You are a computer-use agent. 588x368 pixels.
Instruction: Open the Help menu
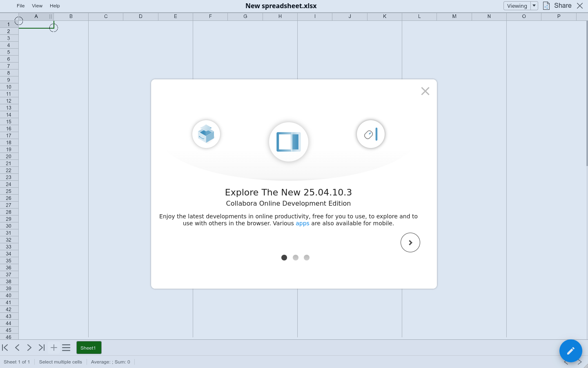[x=55, y=6]
